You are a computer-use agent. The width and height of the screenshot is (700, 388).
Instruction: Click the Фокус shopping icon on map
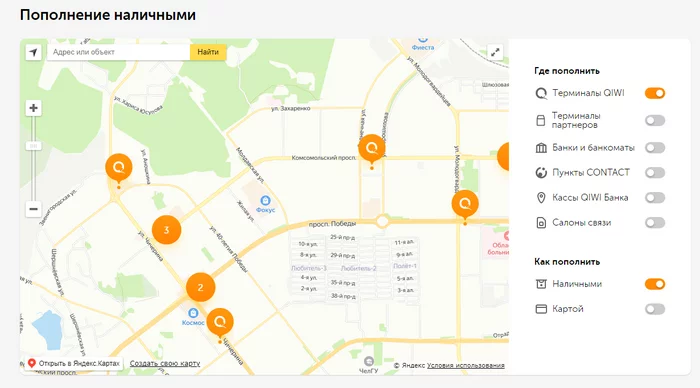pyautogui.click(x=266, y=200)
